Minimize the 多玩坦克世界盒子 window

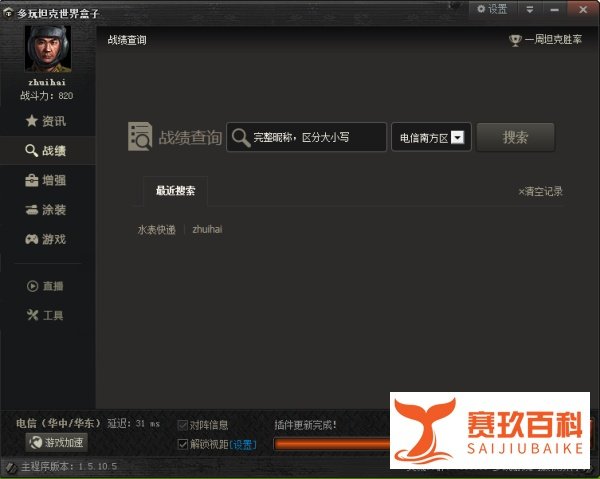554,10
